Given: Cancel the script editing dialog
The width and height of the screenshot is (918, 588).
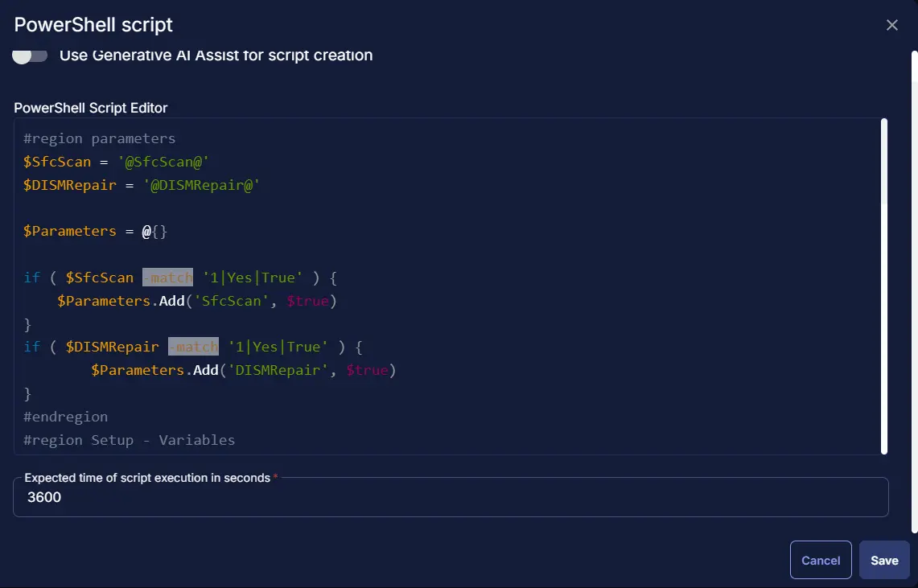Looking at the screenshot, I should point(820,560).
